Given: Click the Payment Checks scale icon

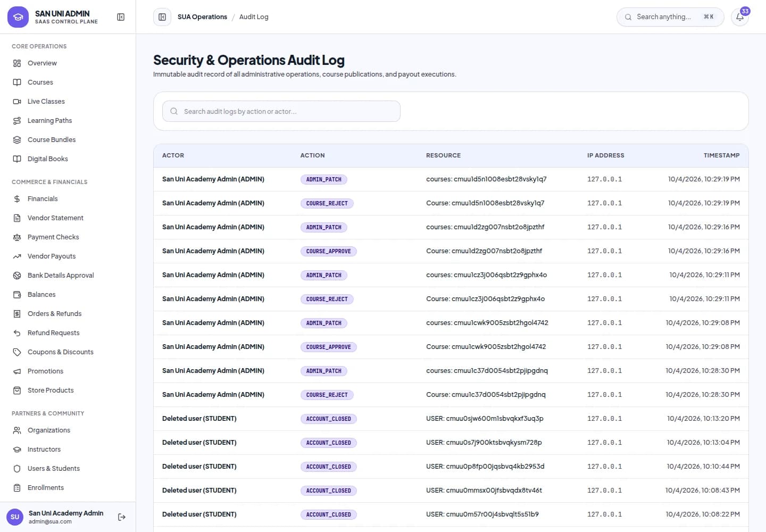Looking at the screenshot, I should coord(17,237).
